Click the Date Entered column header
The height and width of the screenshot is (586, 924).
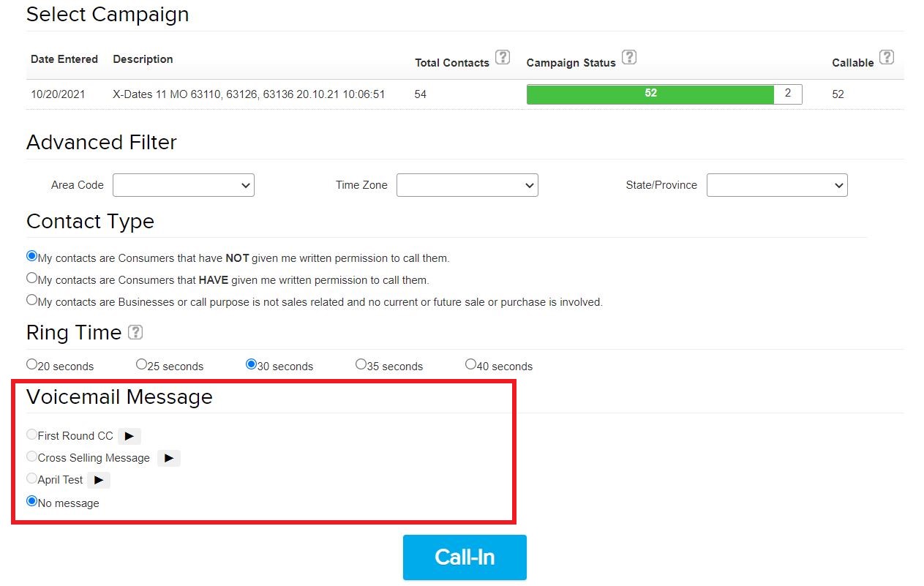64,59
